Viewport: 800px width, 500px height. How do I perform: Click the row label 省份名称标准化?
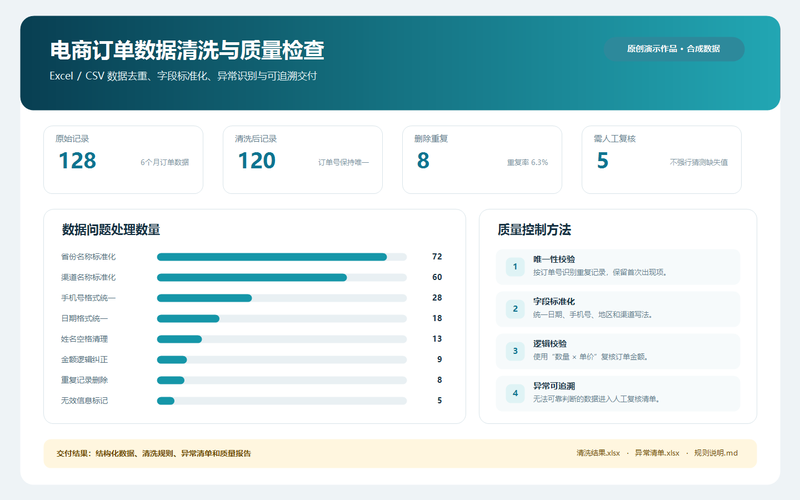[x=88, y=257]
